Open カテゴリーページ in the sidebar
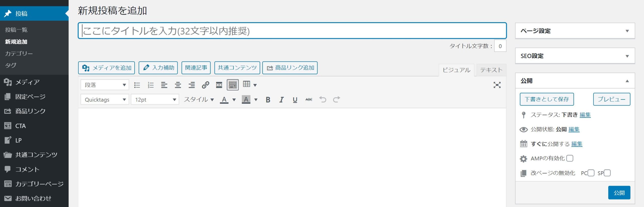The width and height of the screenshot is (644, 207). click(x=34, y=184)
